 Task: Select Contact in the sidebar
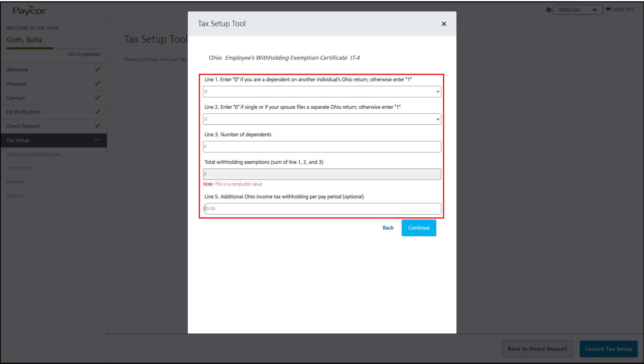pos(16,98)
